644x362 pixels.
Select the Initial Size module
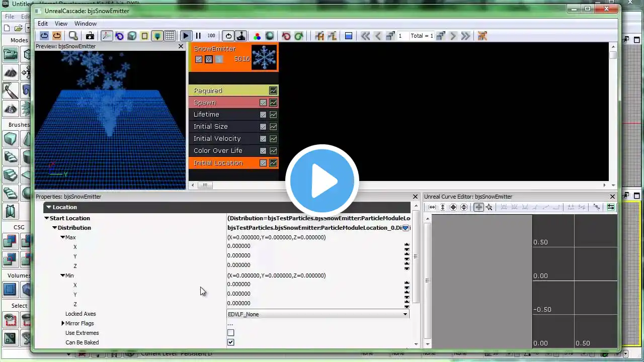[x=233, y=127]
